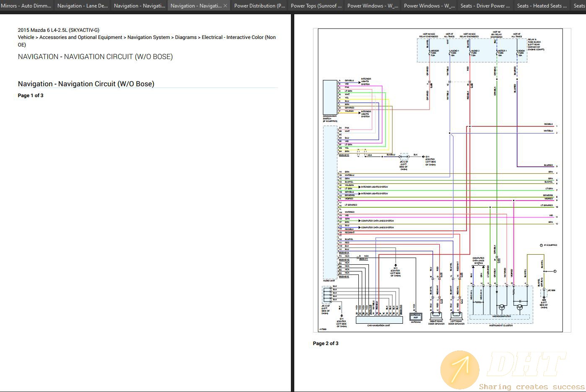Select the MIRROR FUSE 7.5A symbol in the diagram
The image size is (586, 392).
click(433, 53)
